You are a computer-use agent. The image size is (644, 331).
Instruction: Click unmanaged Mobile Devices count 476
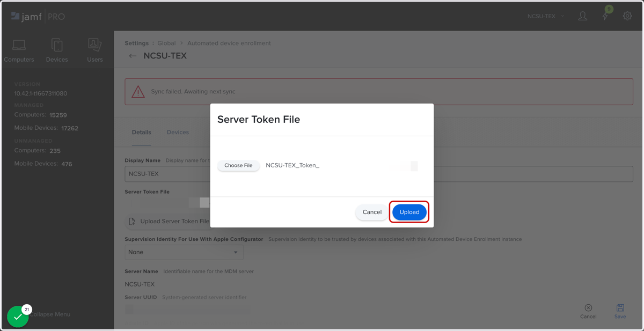coord(67,164)
